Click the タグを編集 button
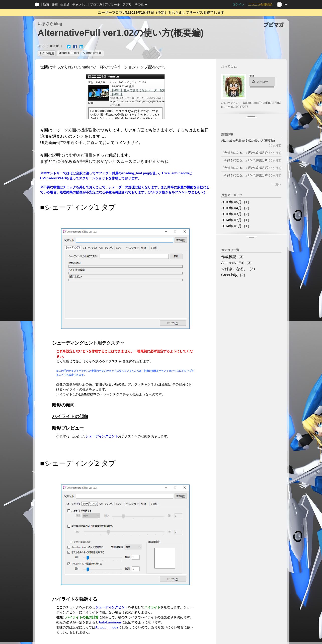This screenshot has height=644, width=322. 47,53
